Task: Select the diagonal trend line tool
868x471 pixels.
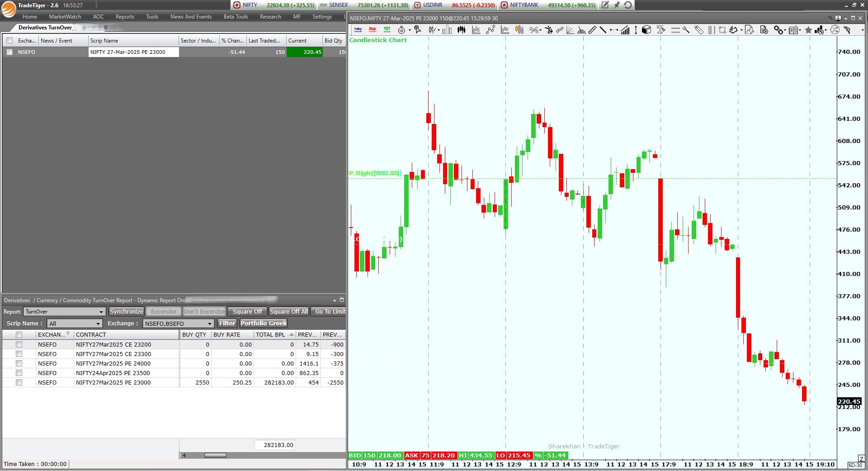Action: 603,30
